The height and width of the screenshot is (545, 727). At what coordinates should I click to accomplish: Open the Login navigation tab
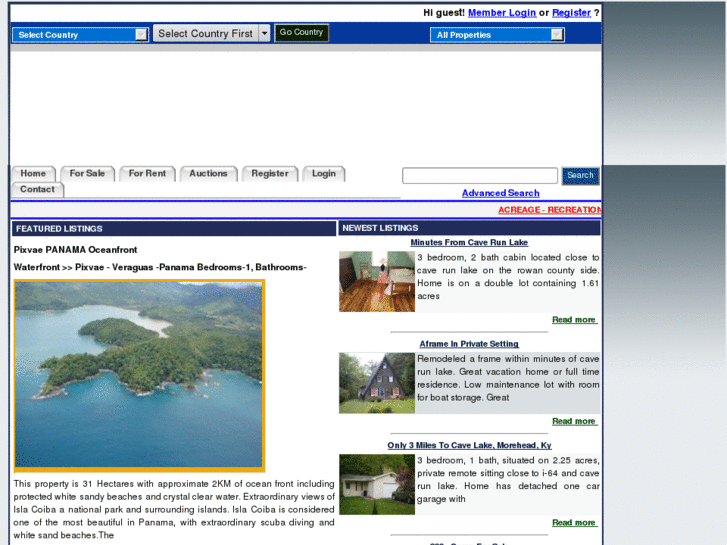(324, 173)
